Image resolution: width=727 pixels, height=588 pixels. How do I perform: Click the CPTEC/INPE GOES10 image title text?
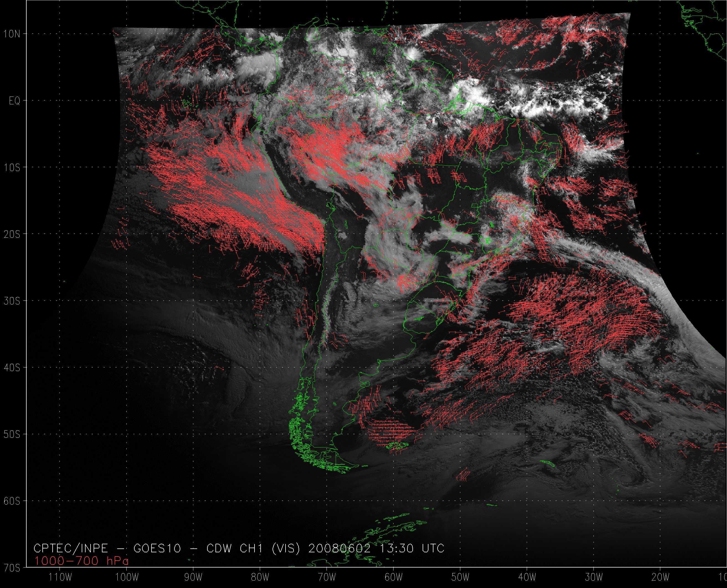[239, 548]
